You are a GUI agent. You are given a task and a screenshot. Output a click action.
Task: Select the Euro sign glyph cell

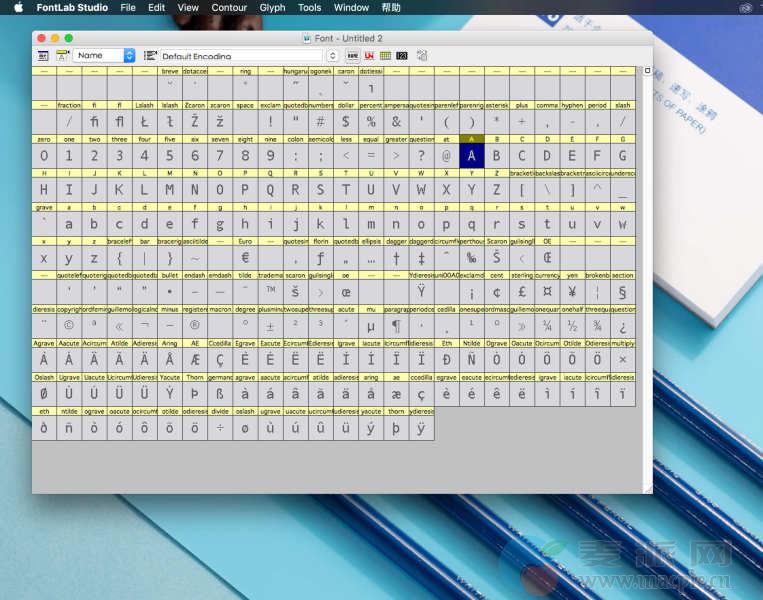(x=245, y=258)
